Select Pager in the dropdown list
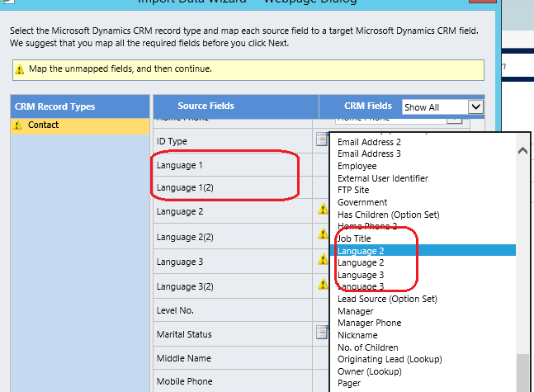 (349, 383)
